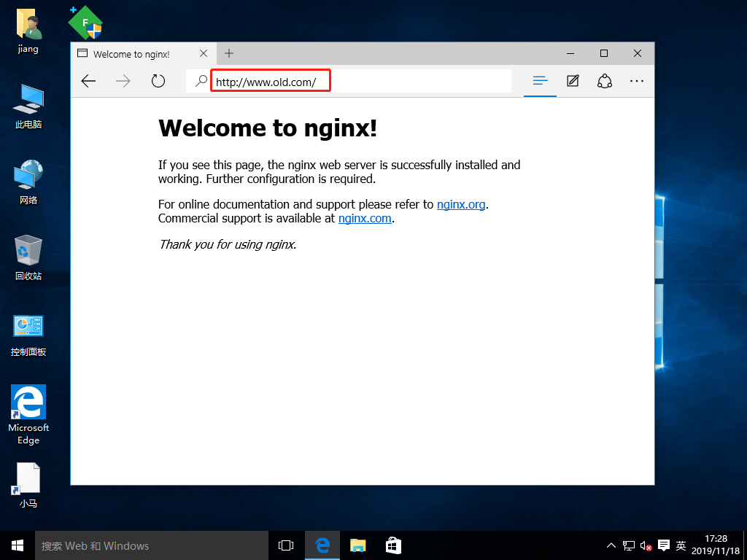Viewport: 747px width, 560px height.
Task: Select the jiang user folder icon
Action: coord(28,31)
